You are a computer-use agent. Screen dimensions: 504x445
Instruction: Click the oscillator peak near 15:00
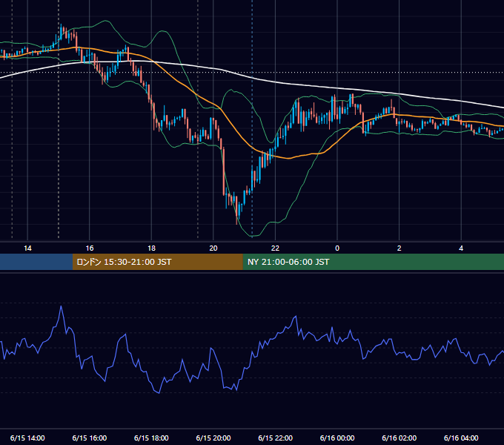(61, 306)
